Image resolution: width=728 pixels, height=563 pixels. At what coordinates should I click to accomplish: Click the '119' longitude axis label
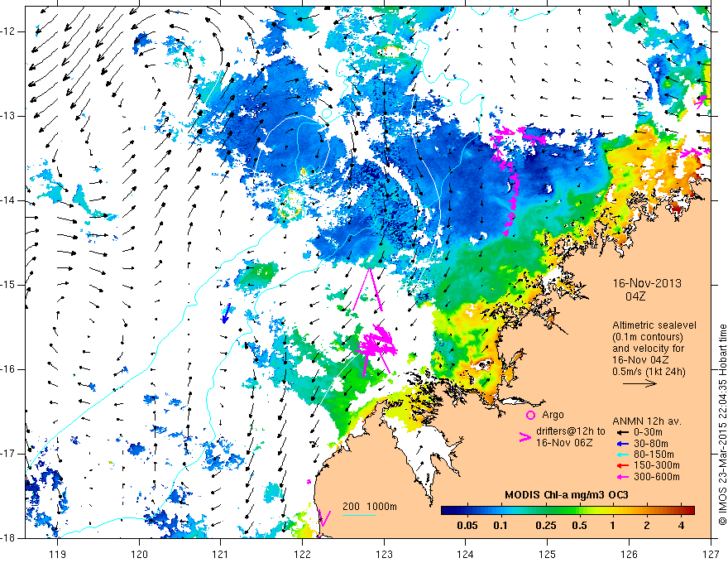[x=58, y=554]
